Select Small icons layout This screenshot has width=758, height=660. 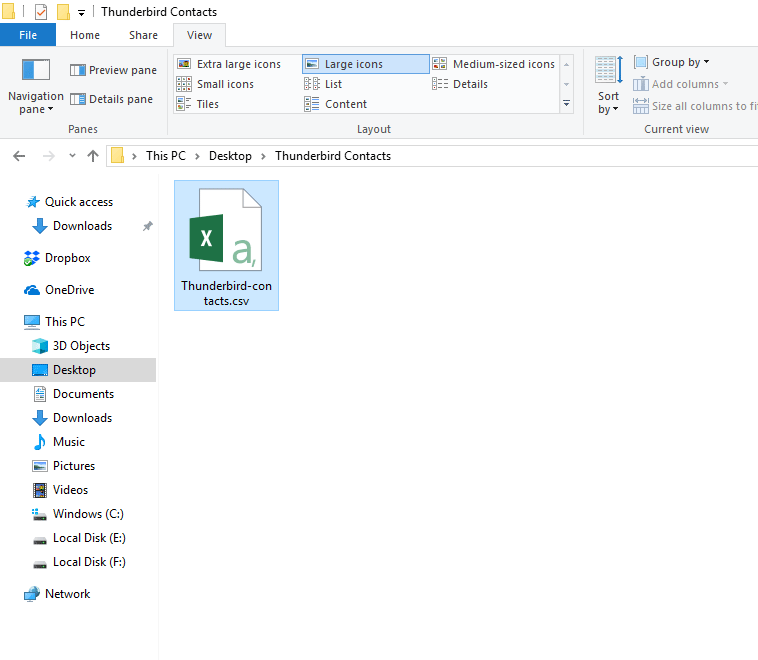[x=215, y=84]
